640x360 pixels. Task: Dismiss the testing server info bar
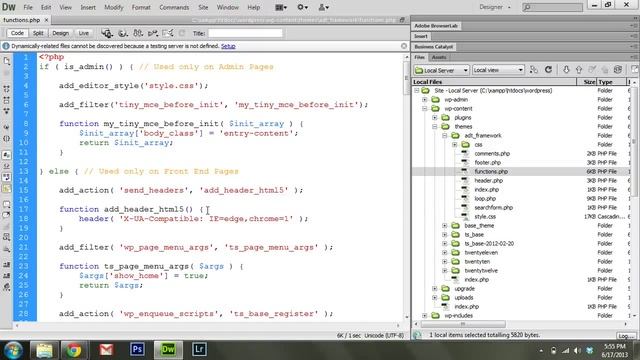pos(404,46)
